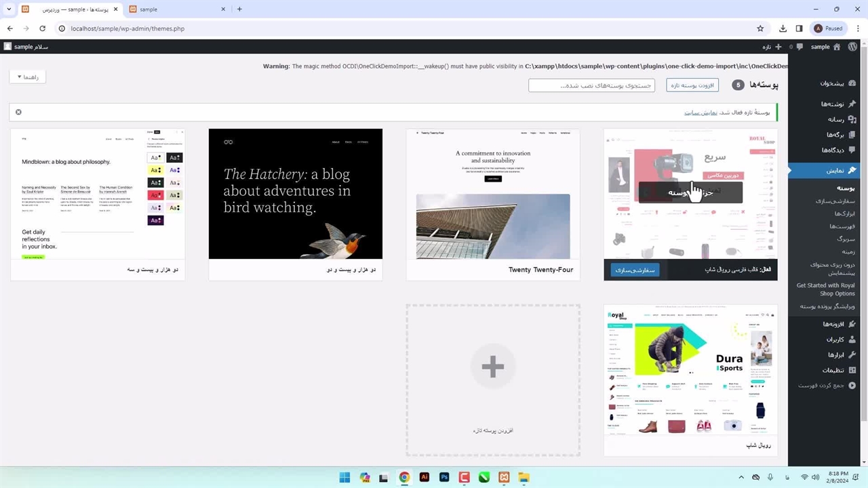Select the Twenty Twenty-Four theme thumbnail

pos(493,194)
